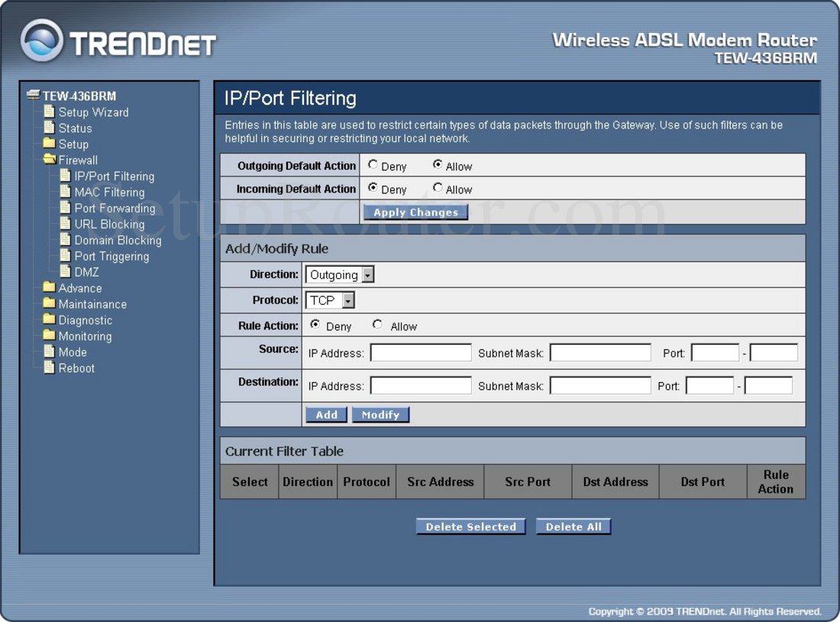This screenshot has width=840, height=622.
Task: Open the Setup Wizard menu item
Action: point(51,112)
